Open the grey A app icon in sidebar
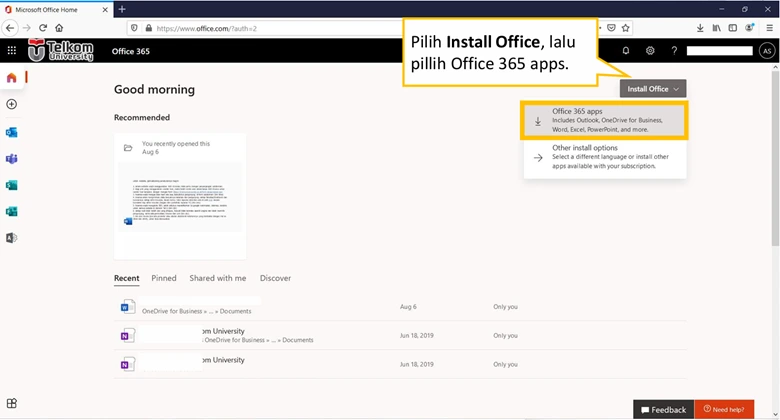Viewport: 780px width, 420px height. (11, 238)
